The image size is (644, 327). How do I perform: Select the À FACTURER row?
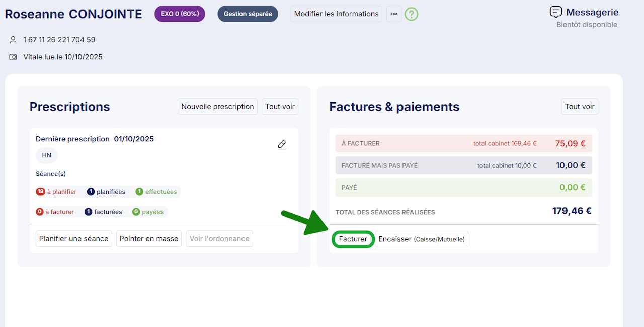[x=463, y=143]
